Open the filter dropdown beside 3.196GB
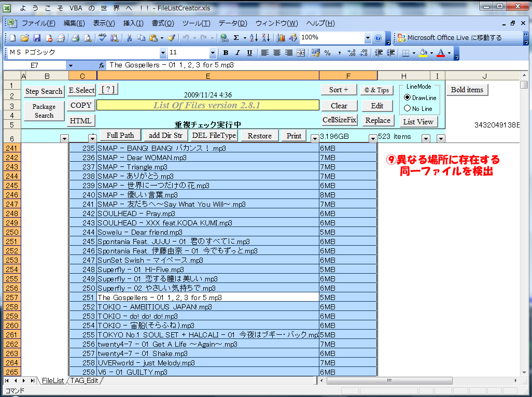The height and width of the screenshot is (397, 532). [x=372, y=138]
